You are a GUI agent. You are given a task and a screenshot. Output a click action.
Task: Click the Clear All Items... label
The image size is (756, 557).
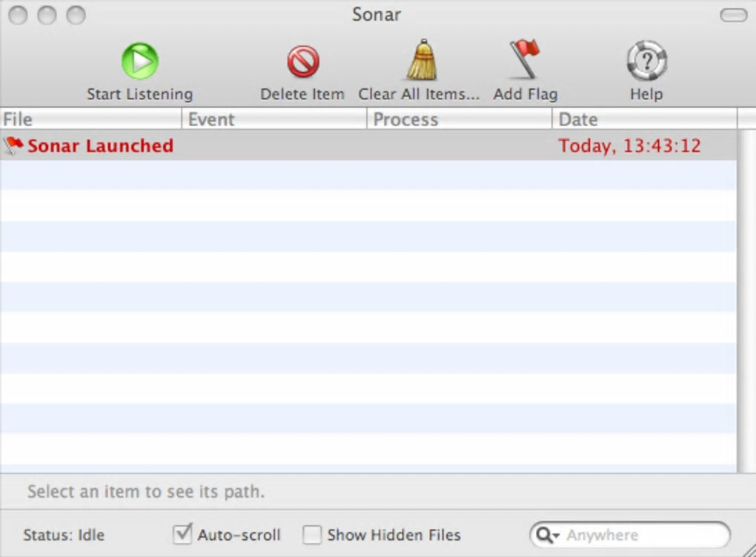[x=419, y=93]
